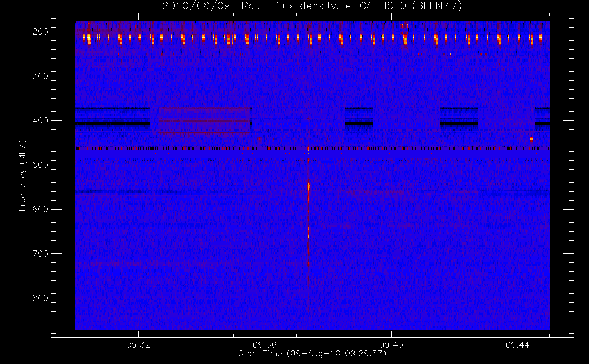Click the 500 frequency tick label
Viewport: 589px width, 364px height.
tap(40, 165)
